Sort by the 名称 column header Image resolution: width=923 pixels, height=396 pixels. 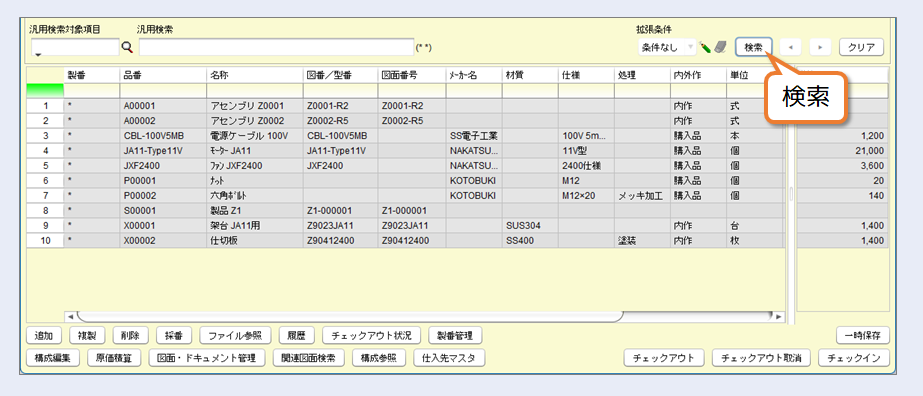[255, 75]
